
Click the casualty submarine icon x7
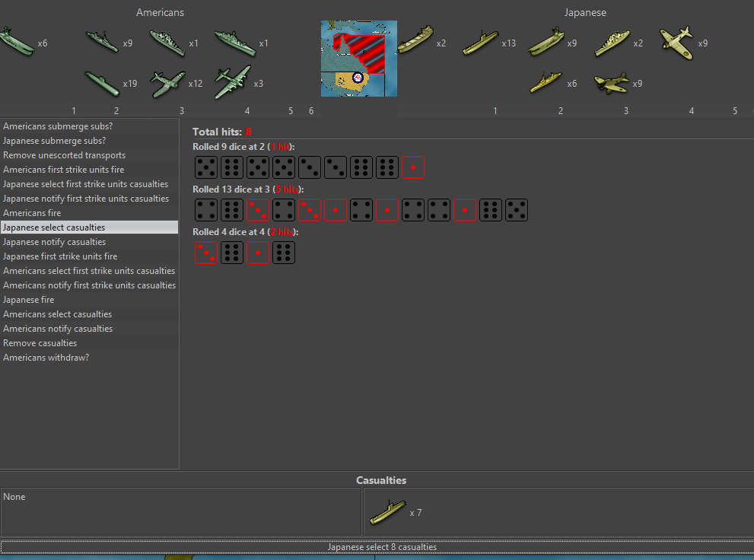(x=388, y=512)
